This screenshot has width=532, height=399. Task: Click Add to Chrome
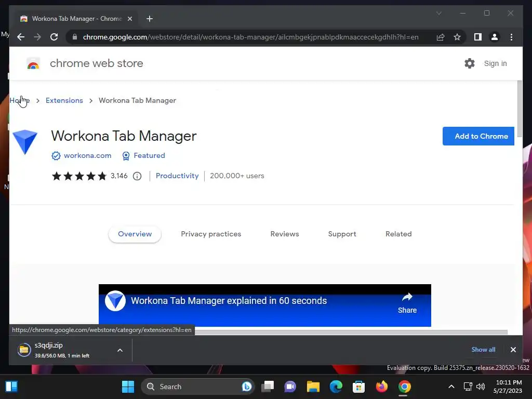click(x=478, y=136)
